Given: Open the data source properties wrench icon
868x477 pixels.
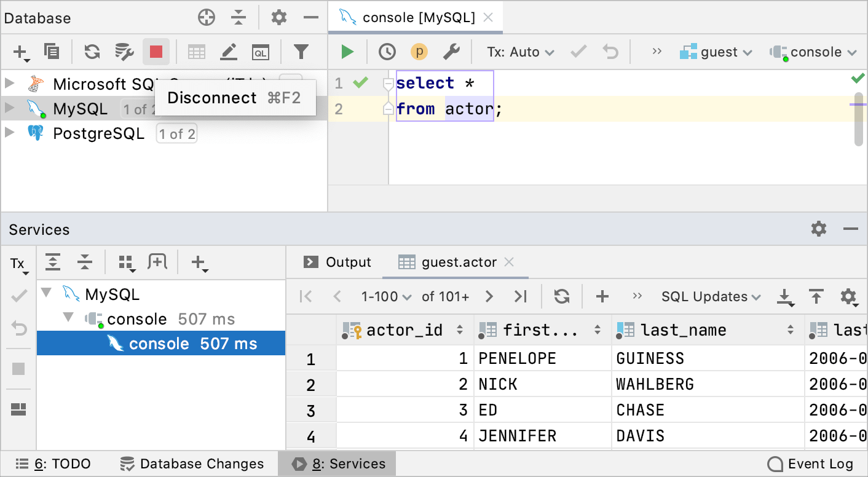Looking at the screenshot, I should click(x=453, y=52).
